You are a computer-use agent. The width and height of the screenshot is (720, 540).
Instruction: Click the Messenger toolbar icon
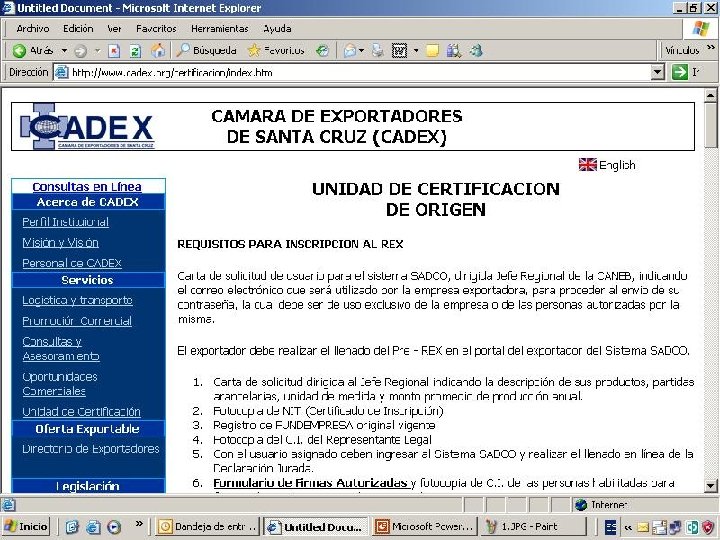476,51
